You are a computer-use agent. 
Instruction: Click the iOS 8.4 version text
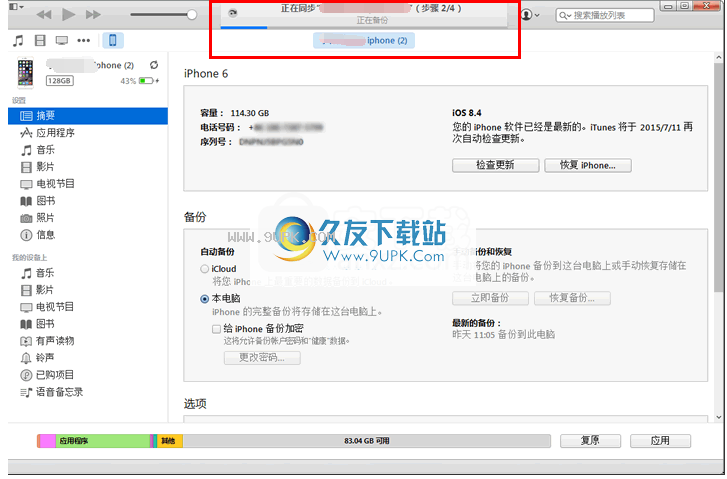467,113
